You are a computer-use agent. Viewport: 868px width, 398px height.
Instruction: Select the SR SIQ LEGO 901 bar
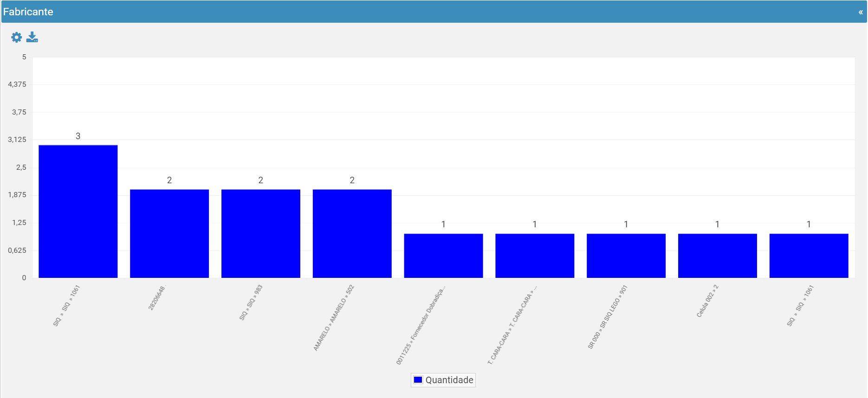(x=626, y=256)
